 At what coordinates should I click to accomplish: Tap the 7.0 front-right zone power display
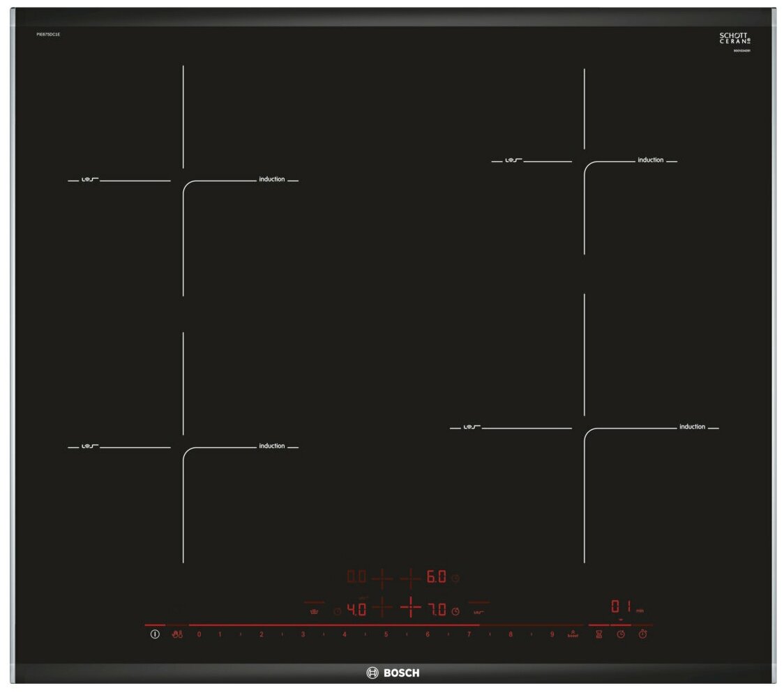click(x=436, y=609)
